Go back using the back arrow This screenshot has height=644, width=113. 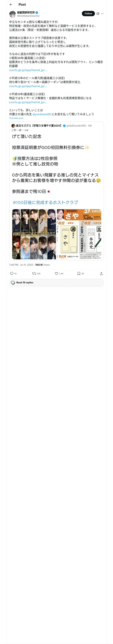point(11,5)
